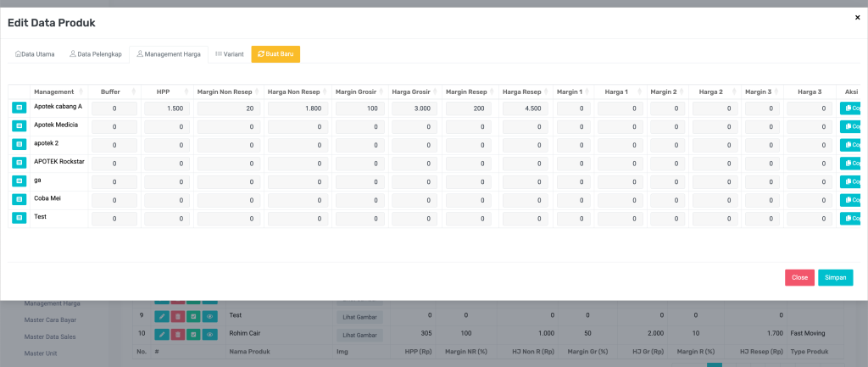Image resolution: width=868 pixels, height=367 pixels.
Task: Sort the table by the Management column
Action: pyautogui.click(x=59, y=92)
